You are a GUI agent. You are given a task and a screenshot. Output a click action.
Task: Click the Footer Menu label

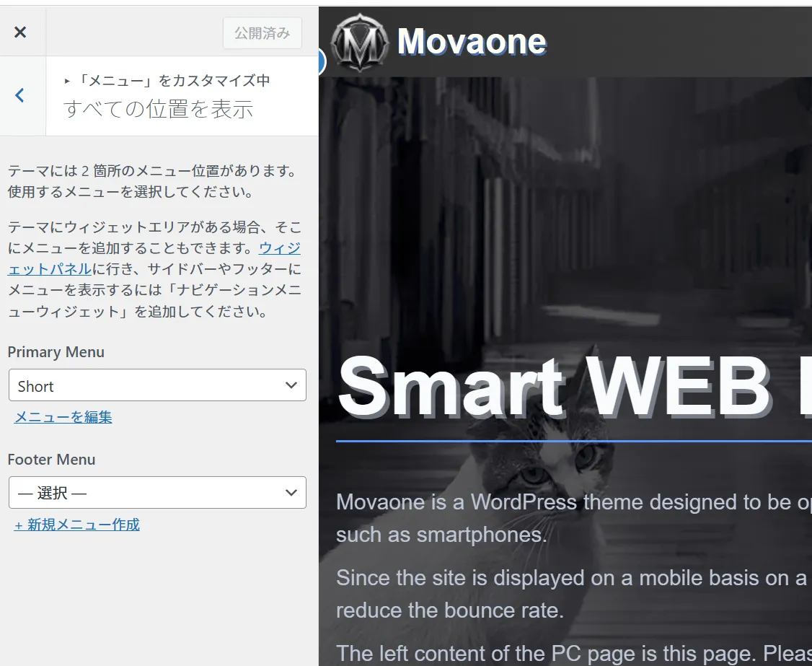point(51,460)
